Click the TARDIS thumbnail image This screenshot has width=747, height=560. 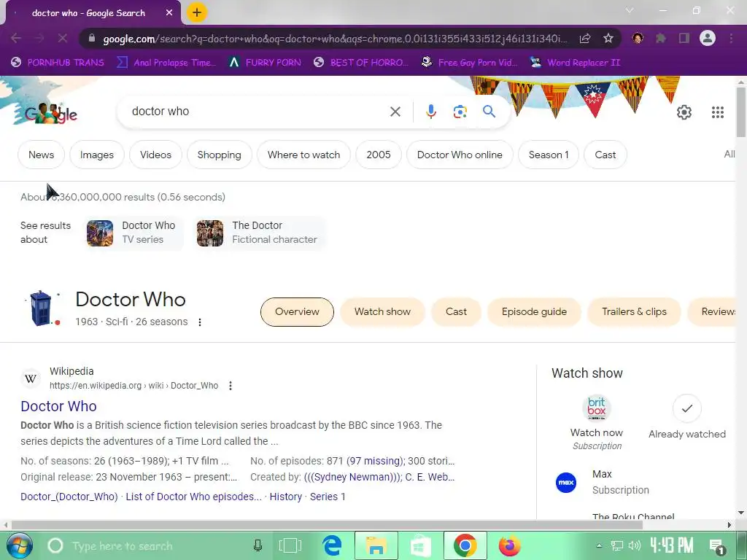[41, 308]
